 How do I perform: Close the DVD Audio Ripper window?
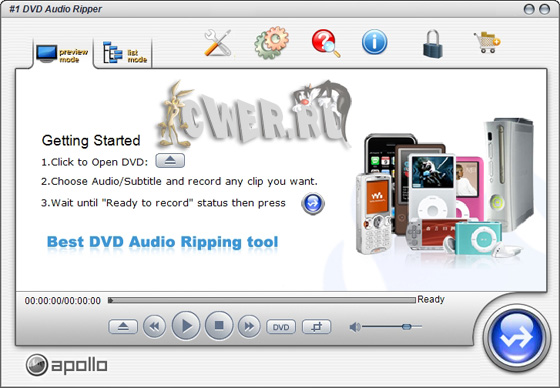545,9
